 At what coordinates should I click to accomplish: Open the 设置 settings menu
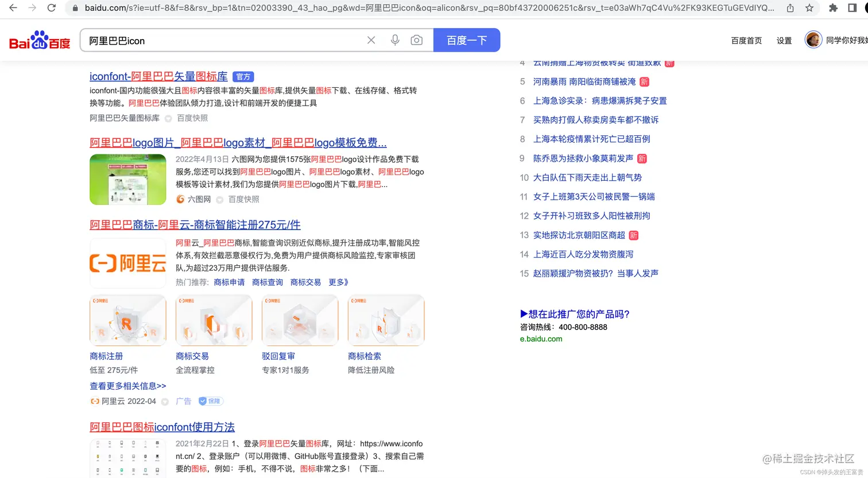coord(784,40)
